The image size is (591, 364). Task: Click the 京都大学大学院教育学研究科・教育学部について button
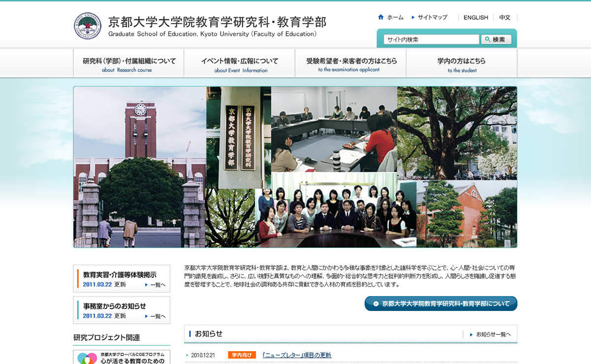[441, 303]
